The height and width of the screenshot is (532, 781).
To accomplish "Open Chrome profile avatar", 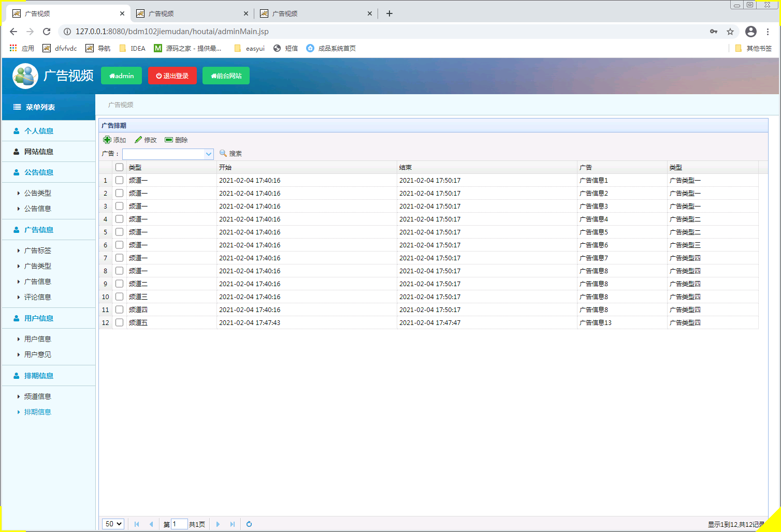I will pos(751,32).
